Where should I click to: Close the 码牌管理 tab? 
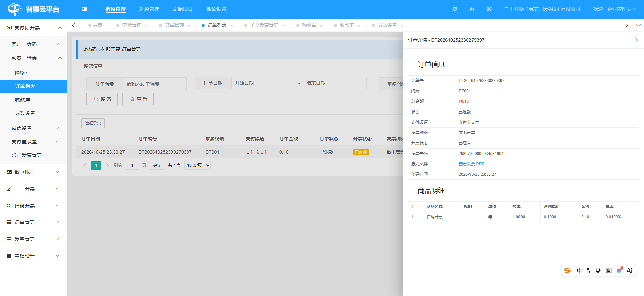[146, 26]
